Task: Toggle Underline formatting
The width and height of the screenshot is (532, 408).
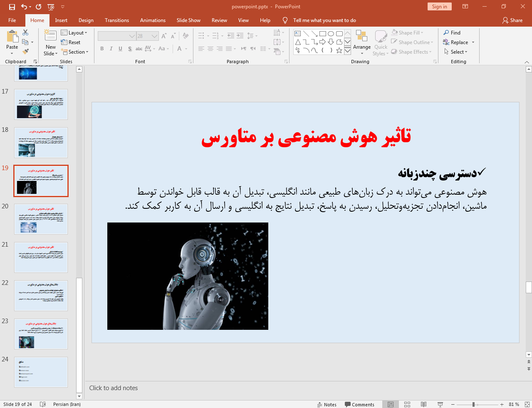Action: (x=120, y=49)
